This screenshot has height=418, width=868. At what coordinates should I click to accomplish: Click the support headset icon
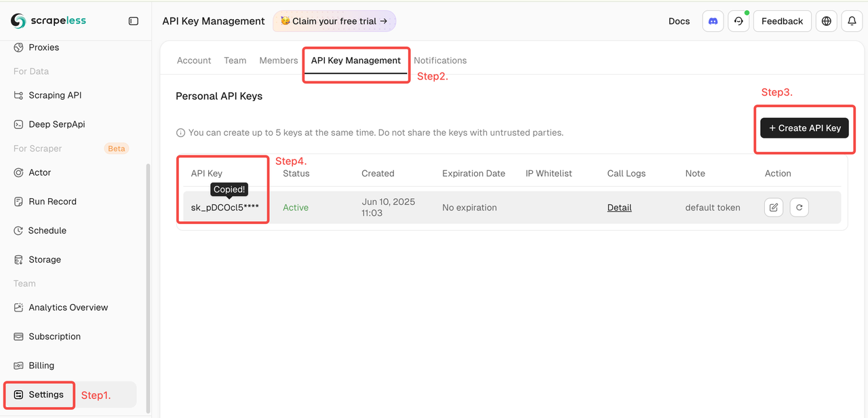[738, 21]
